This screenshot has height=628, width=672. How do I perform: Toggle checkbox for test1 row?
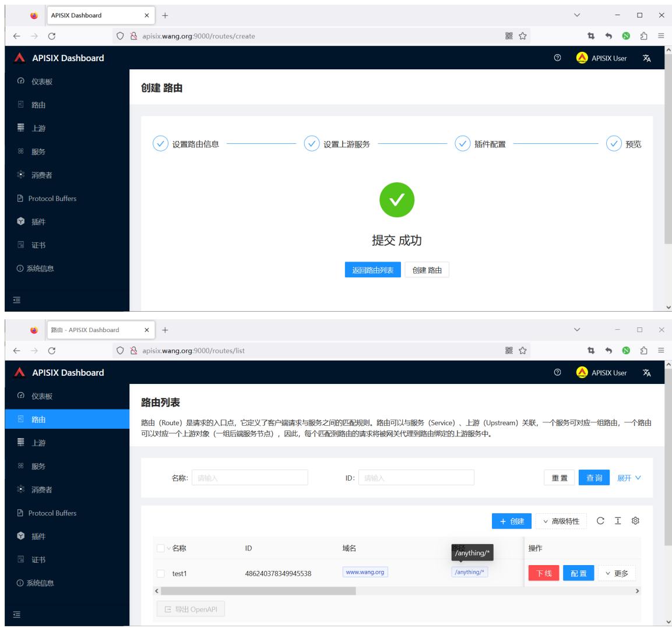tap(161, 573)
